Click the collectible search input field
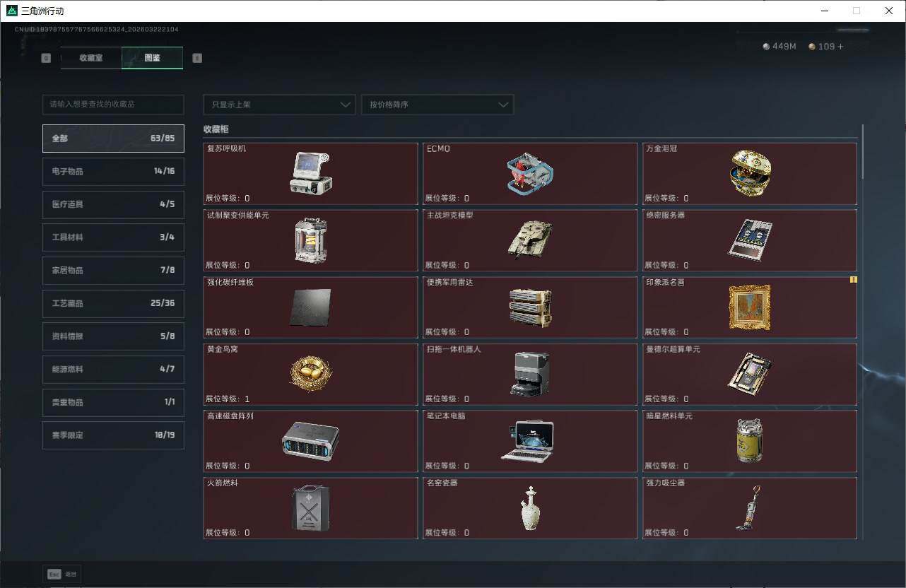The image size is (906, 588). click(x=113, y=105)
